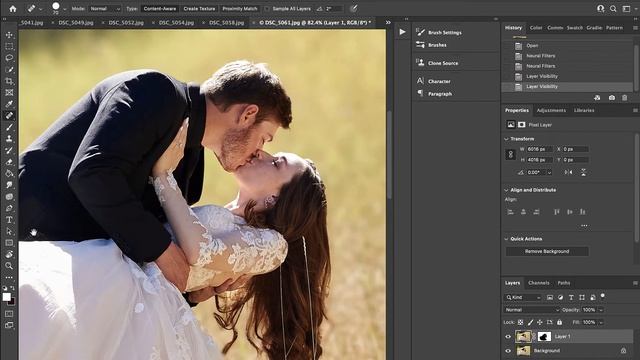Click the Layer 1 mask thumbnail
The height and width of the screenshot is (360, 640).
544,336
